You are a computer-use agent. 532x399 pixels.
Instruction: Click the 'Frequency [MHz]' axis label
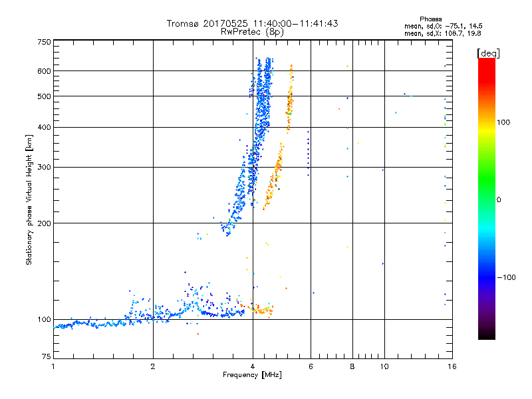click(252, 375)
